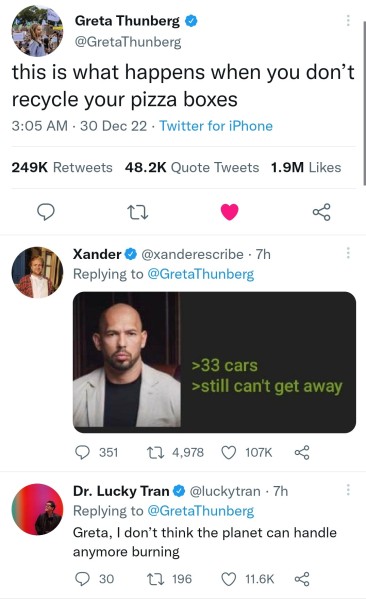Viewport: 366px width, 600px height.
Task: Open the 1.9M Likes list
Action: click(x=306, y=167)
